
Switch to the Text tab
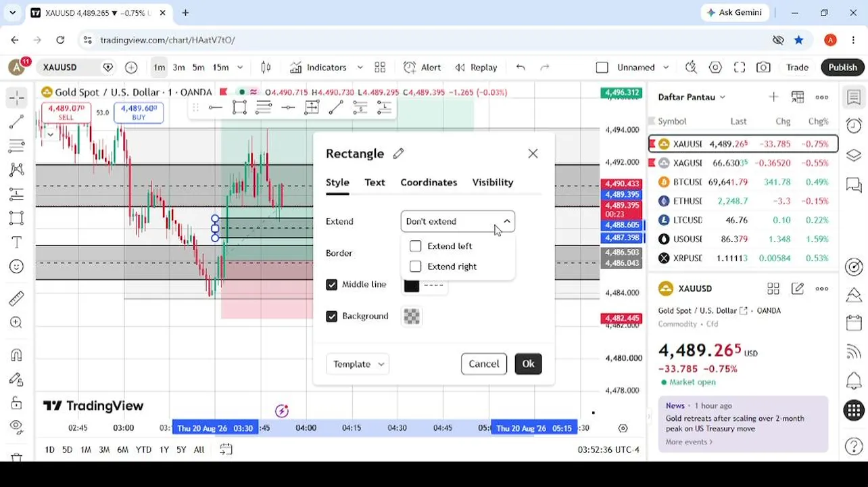375,182
